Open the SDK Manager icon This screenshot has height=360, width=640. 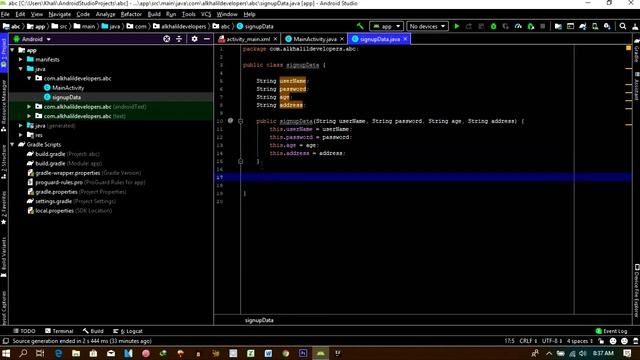tap(607, 26)
